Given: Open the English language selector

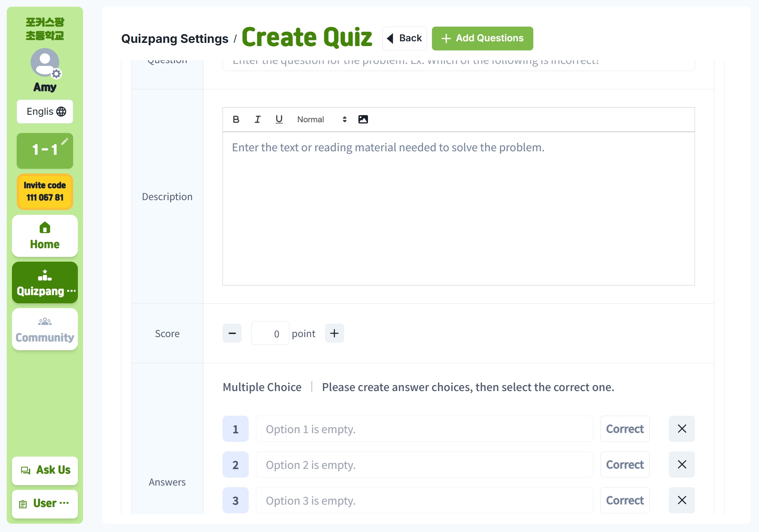Looking at the screenshot, I should [x=45, y=112].
